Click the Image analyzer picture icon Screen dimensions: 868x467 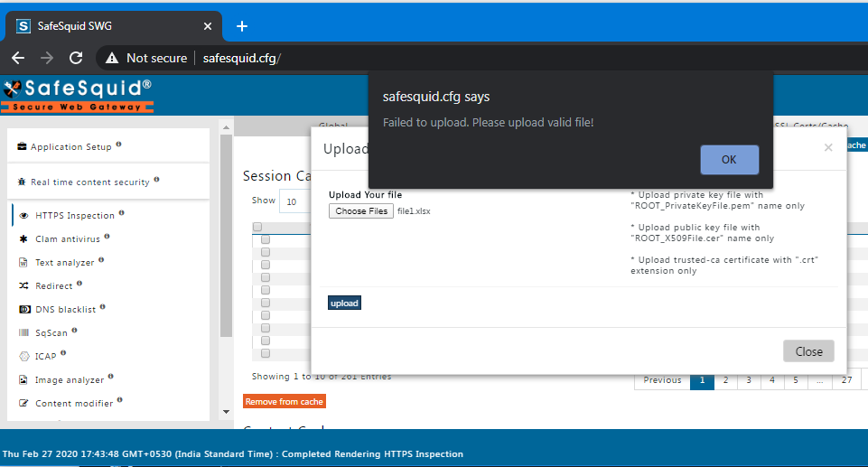tap(23, 379)
